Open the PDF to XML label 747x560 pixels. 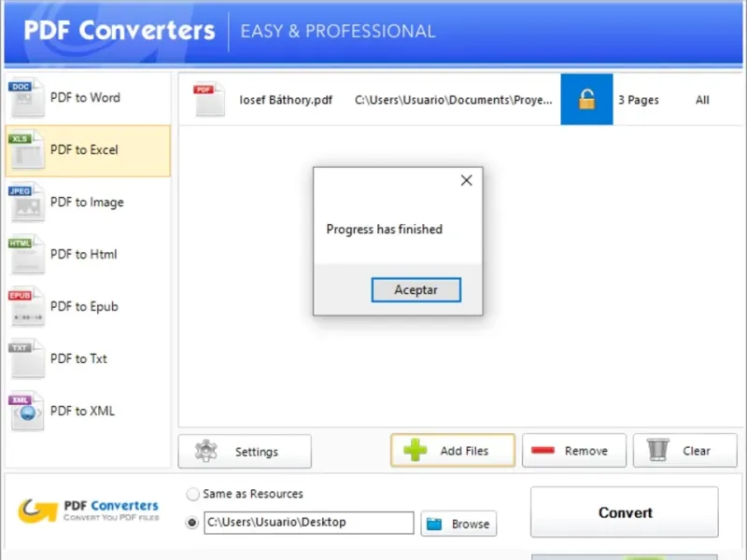[82, 411]
